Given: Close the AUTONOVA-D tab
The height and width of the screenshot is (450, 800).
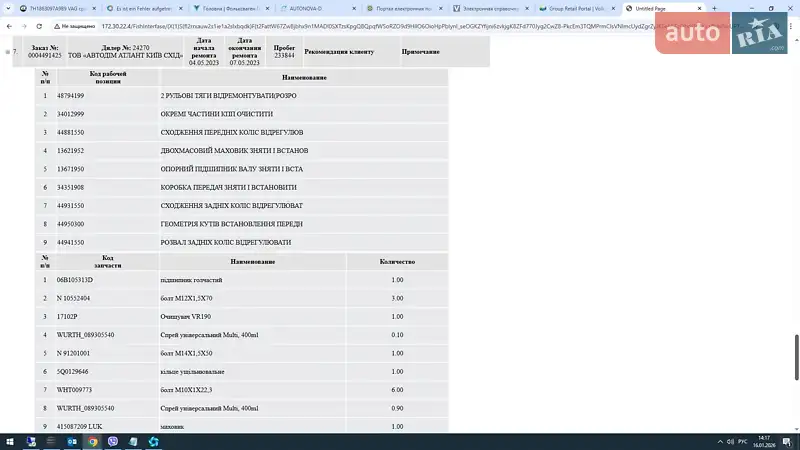Looking at the screenshot, I should [x=354, y=9].
